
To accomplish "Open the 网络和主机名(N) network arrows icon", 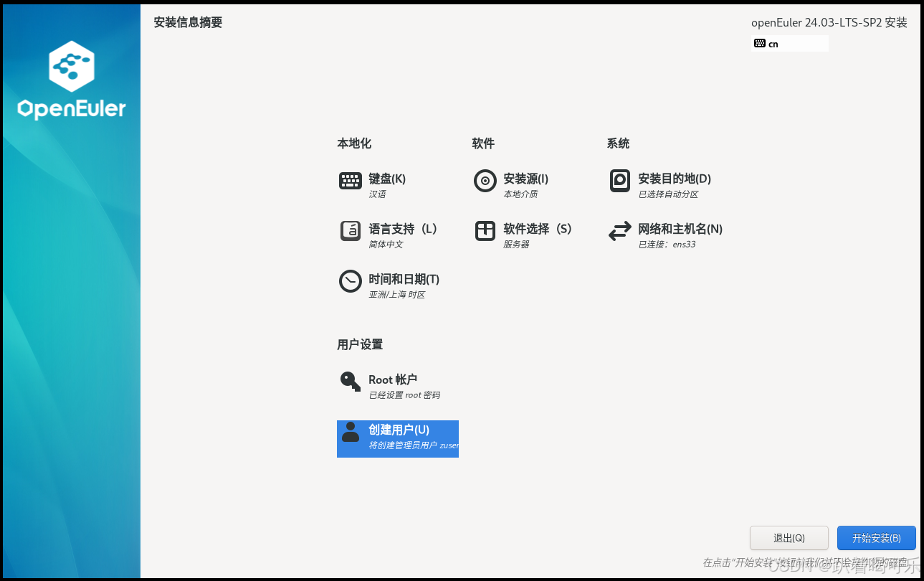I will [619, 231].
